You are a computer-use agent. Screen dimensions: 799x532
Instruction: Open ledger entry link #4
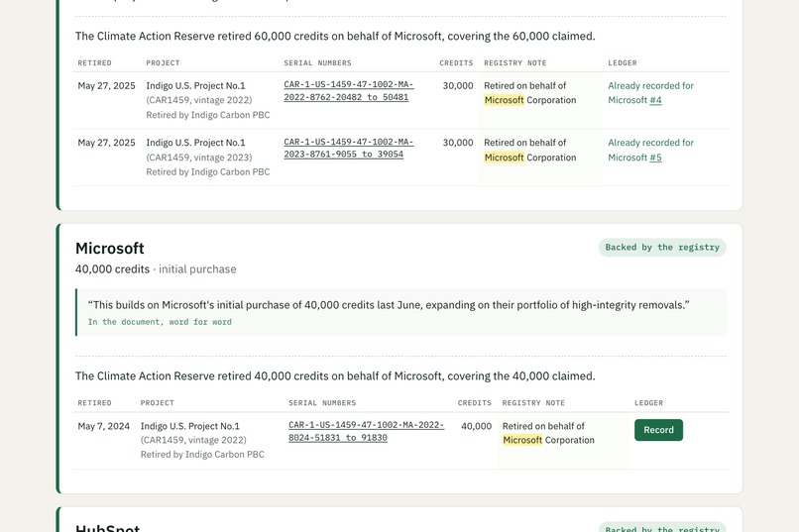click(x=655, y=100)
